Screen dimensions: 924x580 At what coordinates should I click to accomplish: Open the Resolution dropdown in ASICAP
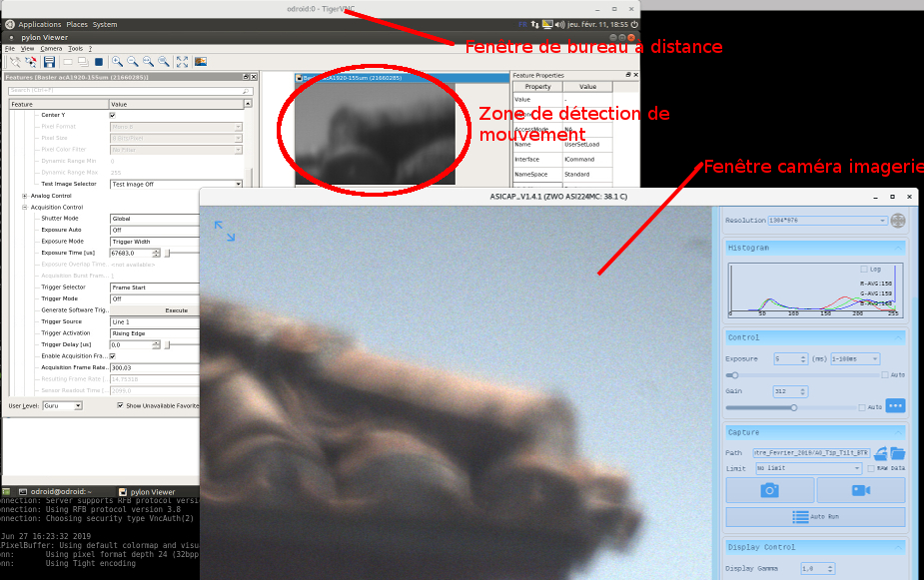tap(827, 221)
